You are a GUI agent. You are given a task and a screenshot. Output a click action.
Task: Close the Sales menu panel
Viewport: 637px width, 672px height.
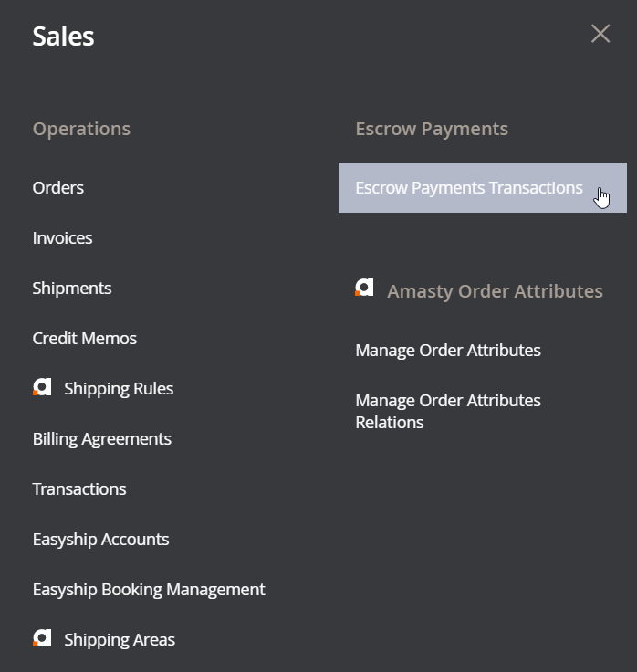coord(600,34)
